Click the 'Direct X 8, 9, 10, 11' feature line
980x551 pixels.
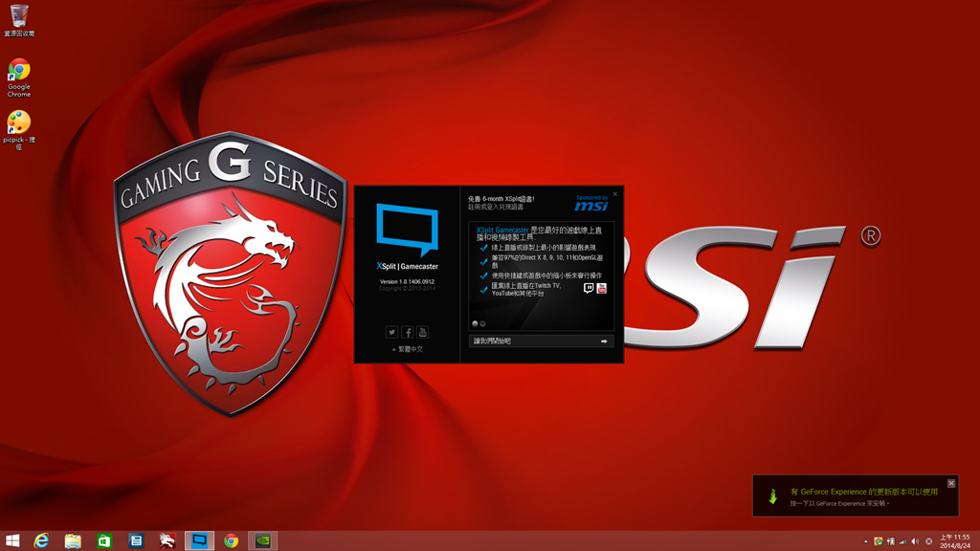pos(546,261)
